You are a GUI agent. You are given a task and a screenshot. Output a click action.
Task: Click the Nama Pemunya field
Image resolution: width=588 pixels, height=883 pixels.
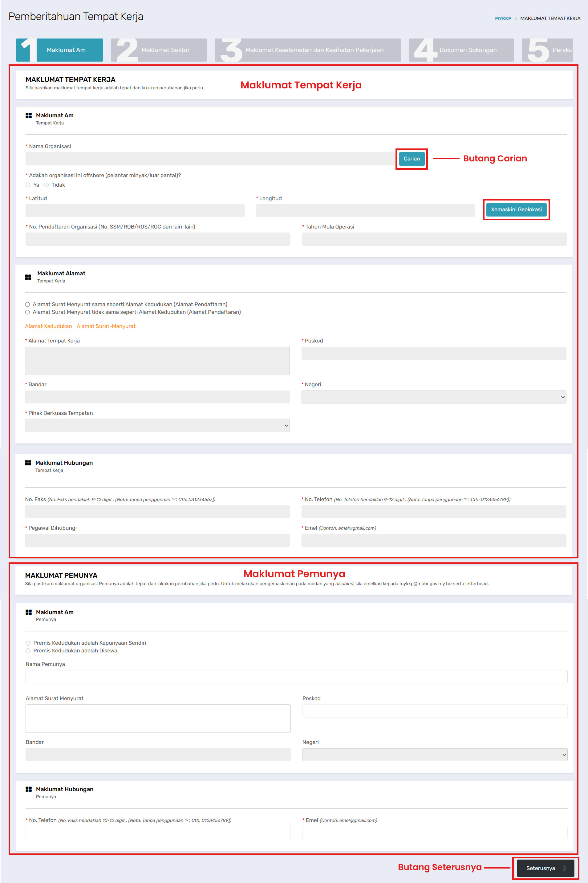tap(296, 676)
